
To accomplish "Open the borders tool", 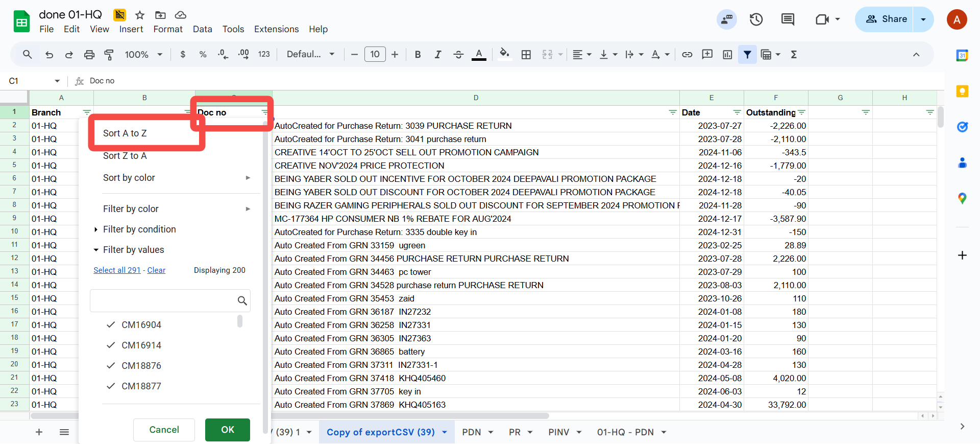I will click(526, 54).
